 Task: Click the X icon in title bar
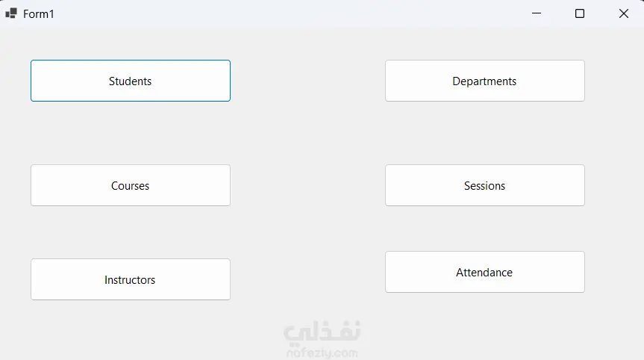pos(624,13)
